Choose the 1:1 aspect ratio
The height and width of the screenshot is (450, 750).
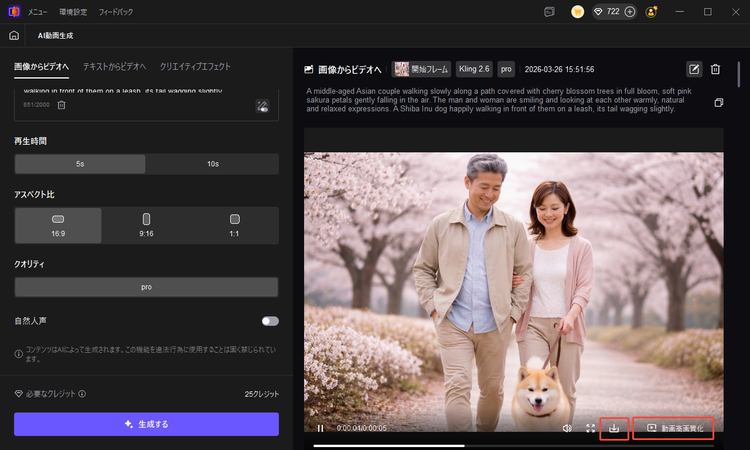(x=234, y=225)
